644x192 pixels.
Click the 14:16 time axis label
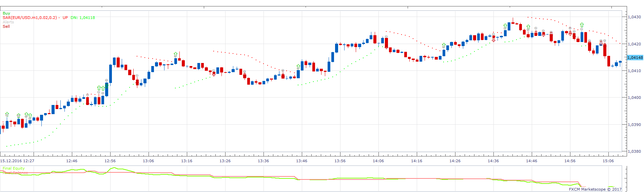417,161
